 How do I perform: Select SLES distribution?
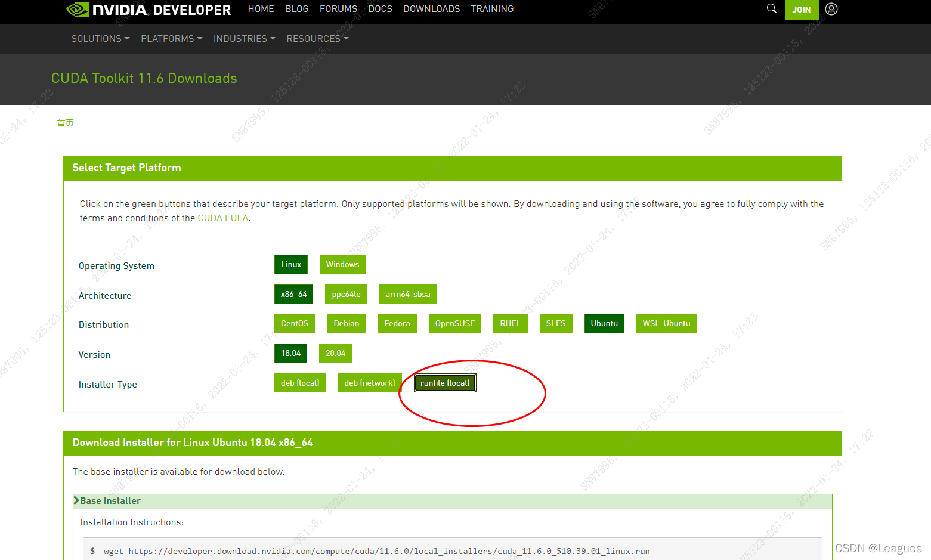556,323
